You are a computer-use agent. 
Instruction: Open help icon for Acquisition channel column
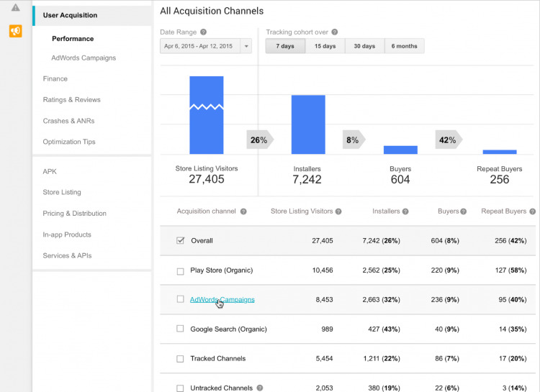pyautogui.click(x=243, y=211)
